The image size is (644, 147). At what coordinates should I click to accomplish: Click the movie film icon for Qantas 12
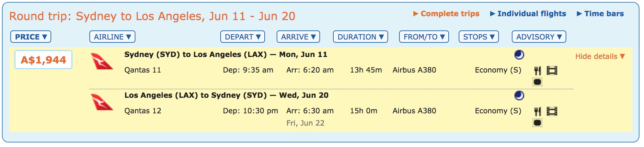552,111
